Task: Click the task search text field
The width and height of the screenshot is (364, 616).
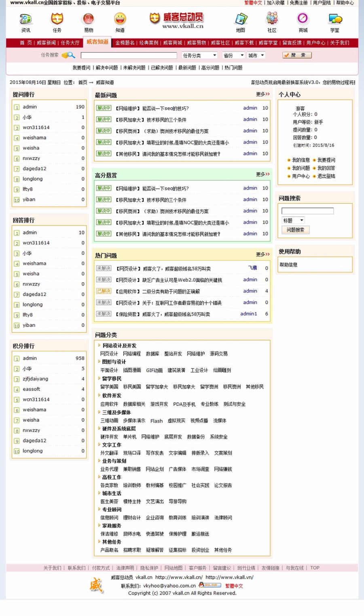Action: [x=129, y=55]
